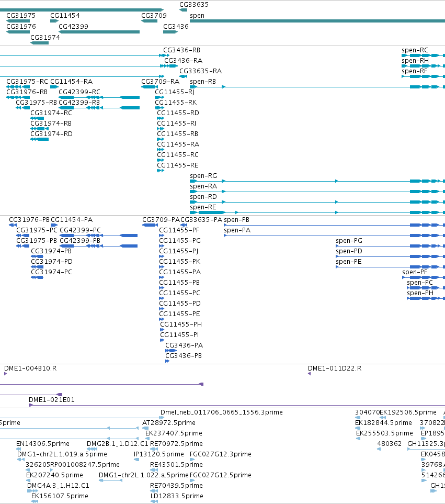Click the spen-PG protein label
The image size is (445, 504).
click(x=349, y=241)
